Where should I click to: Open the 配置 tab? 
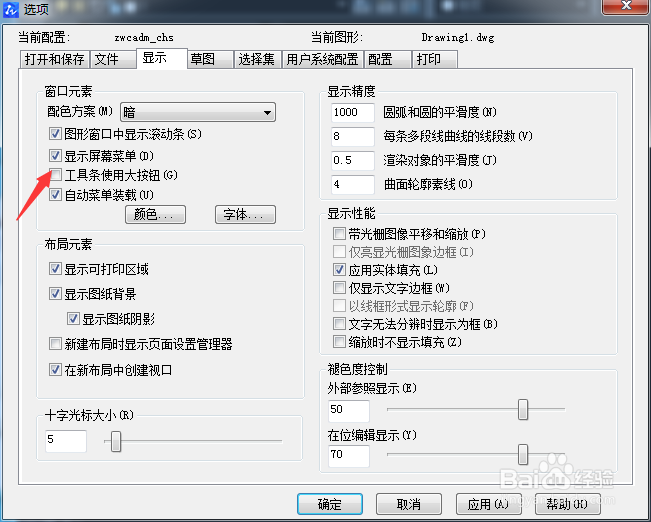pos(387,59)
